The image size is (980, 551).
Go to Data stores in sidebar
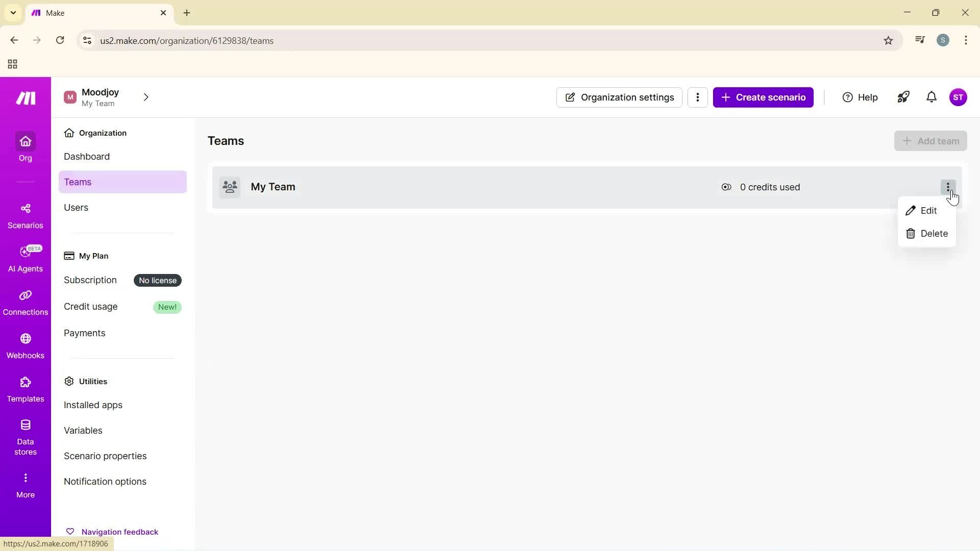coord(25,436)
